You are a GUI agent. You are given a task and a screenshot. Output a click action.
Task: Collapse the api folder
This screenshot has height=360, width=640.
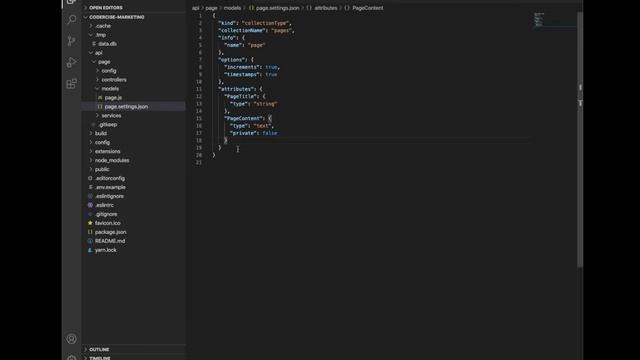(98, 53)
